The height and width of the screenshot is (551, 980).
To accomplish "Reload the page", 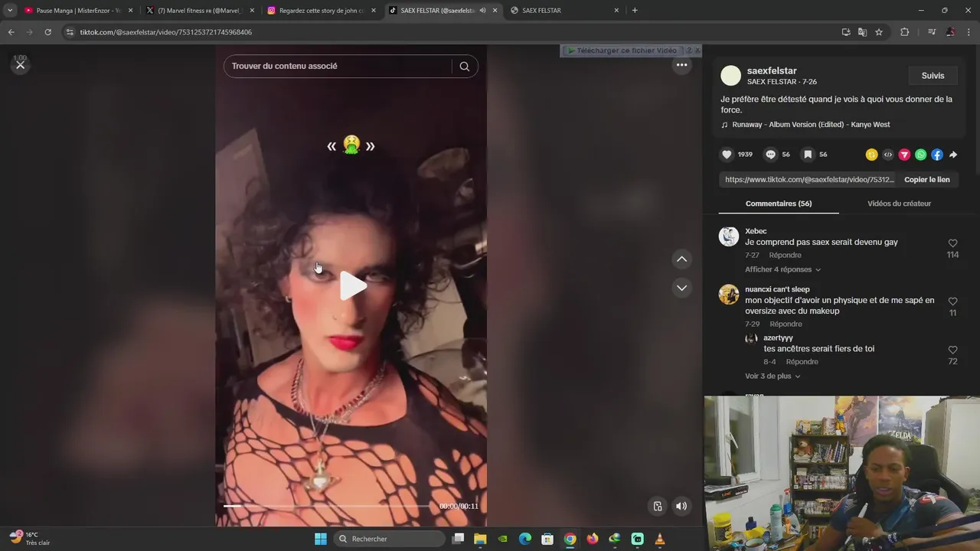I will (47, 32).
